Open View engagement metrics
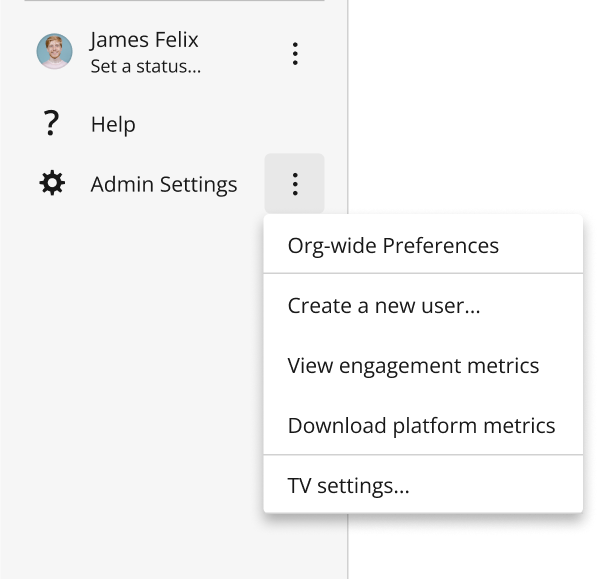This screenshot has width=608, height=579. point(423,366)
